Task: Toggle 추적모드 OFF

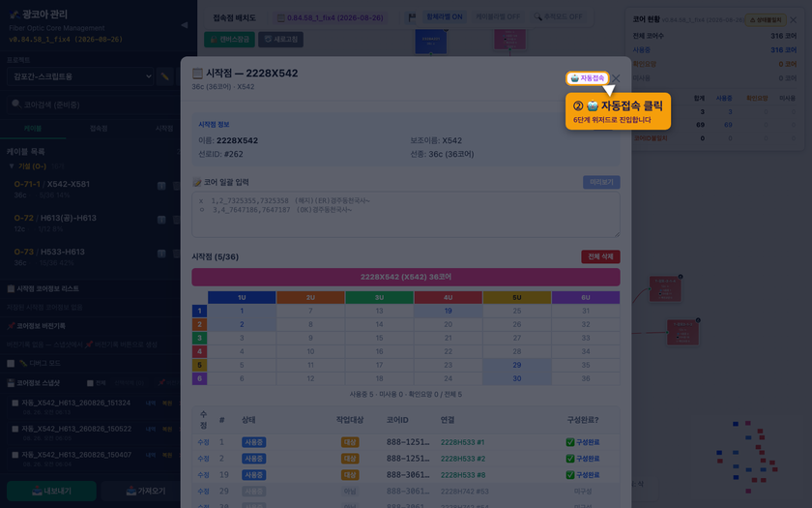Action: (x=559, y=17)
